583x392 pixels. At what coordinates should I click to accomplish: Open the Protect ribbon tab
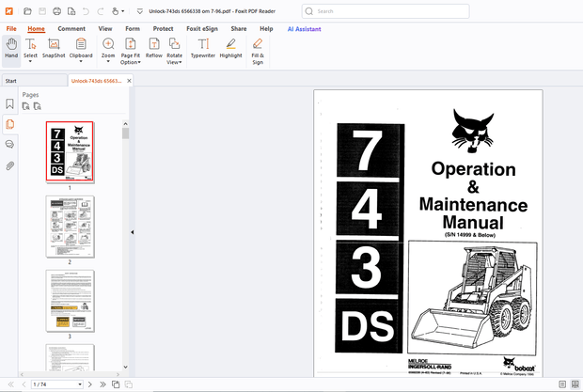point(164,28)
